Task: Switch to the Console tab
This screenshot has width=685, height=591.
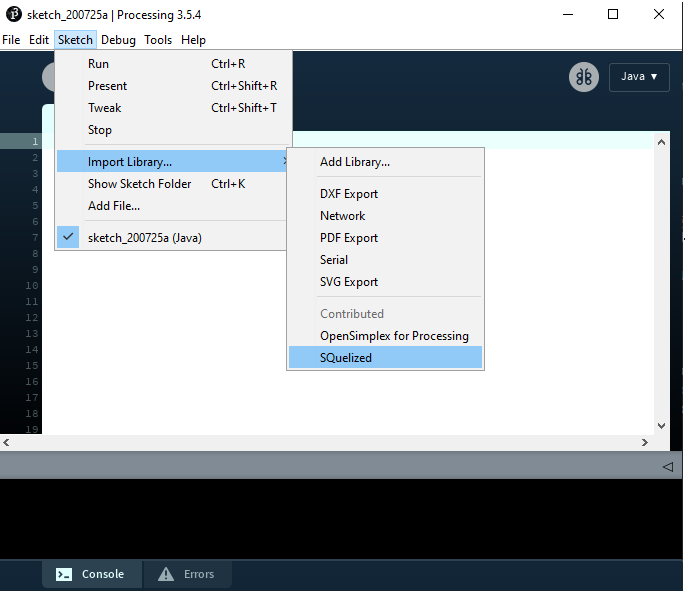Action: click(92, 574)
